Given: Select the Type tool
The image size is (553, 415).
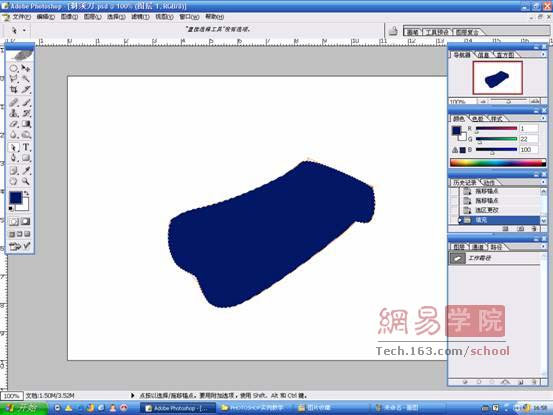Looking at the screenshot, I should [26, 147].
